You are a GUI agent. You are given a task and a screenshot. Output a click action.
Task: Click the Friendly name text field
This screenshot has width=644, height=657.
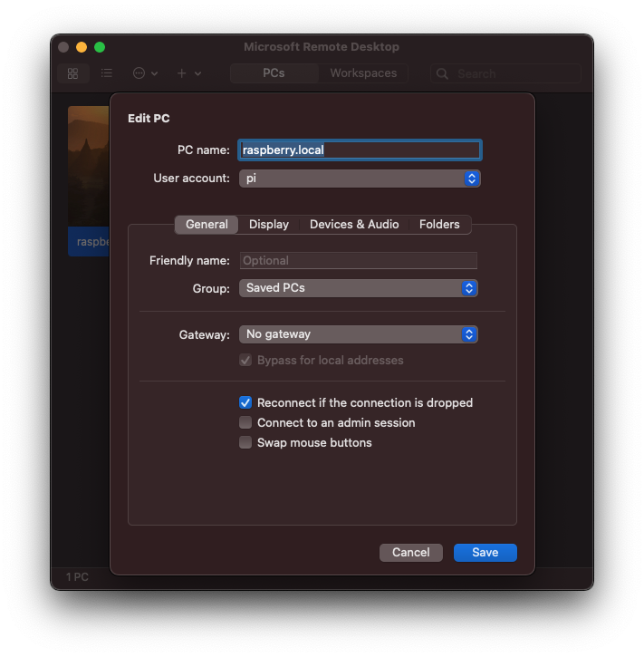(x=358, y=260)
